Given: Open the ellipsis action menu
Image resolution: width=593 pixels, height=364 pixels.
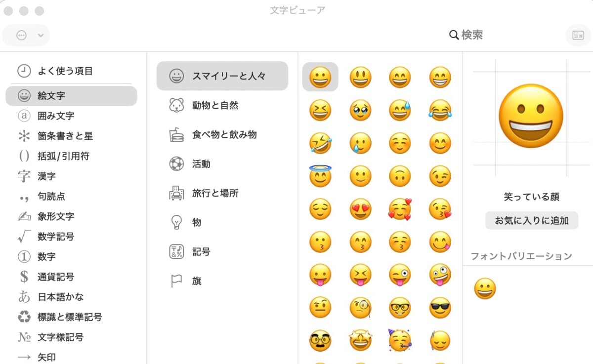Looking at the screenshot, I should (26, 35).
